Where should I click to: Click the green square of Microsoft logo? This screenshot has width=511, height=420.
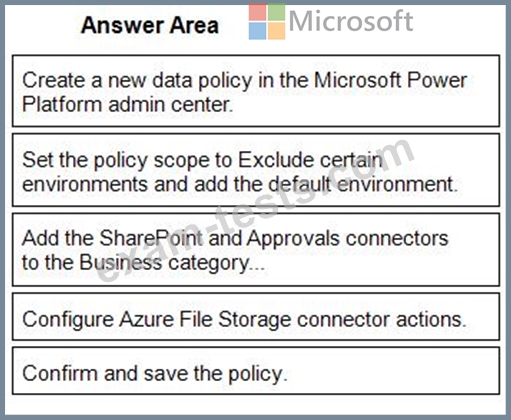276,12
